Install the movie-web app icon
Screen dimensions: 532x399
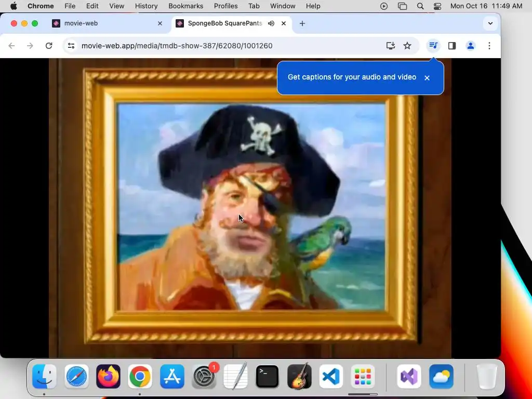click(x=391, y=46)
